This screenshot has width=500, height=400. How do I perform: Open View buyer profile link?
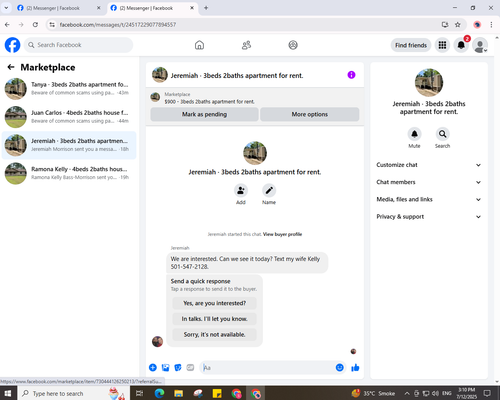282,234
